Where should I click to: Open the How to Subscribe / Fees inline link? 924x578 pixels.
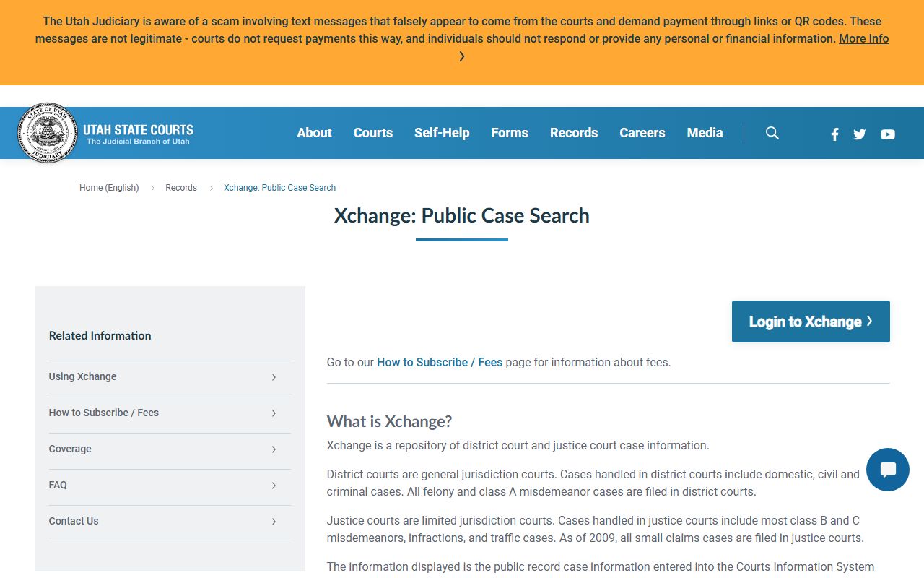click(x=440, y=362)
